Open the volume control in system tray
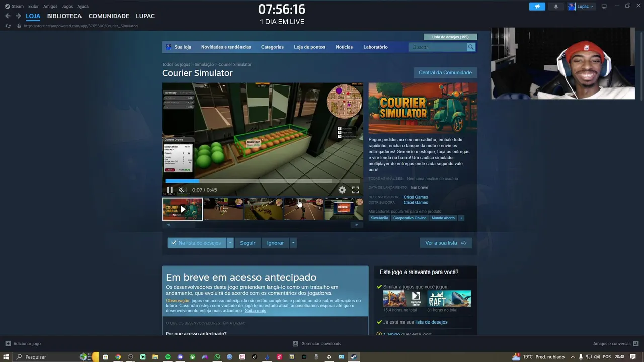 [x=597, y=357]
